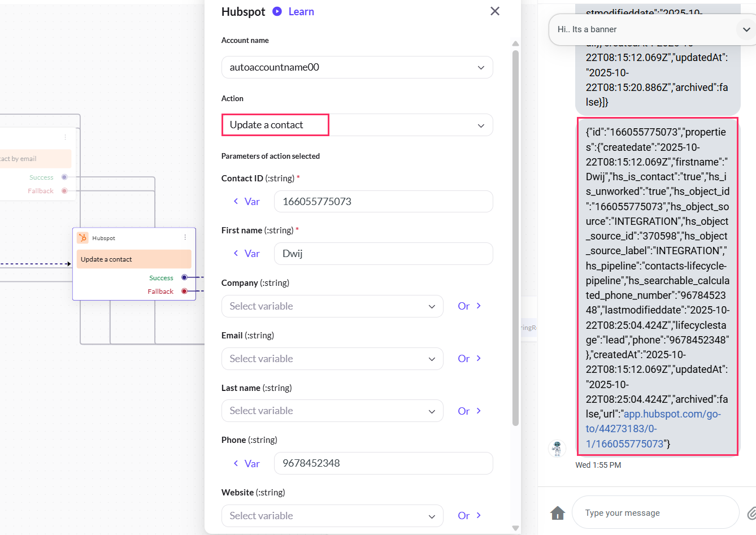
Task: Click the bot avatar icon
Action: pyautogui.click(x=557, y=449)
